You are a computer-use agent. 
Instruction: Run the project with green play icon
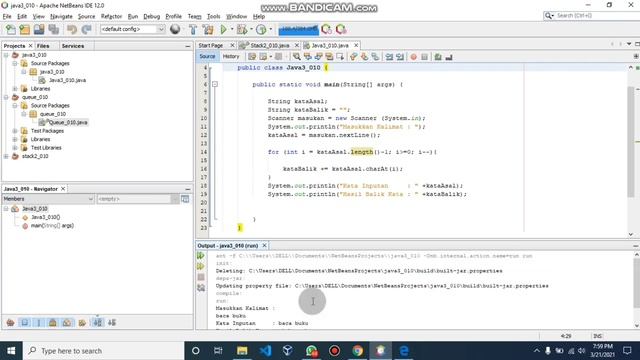click(223, 29)
